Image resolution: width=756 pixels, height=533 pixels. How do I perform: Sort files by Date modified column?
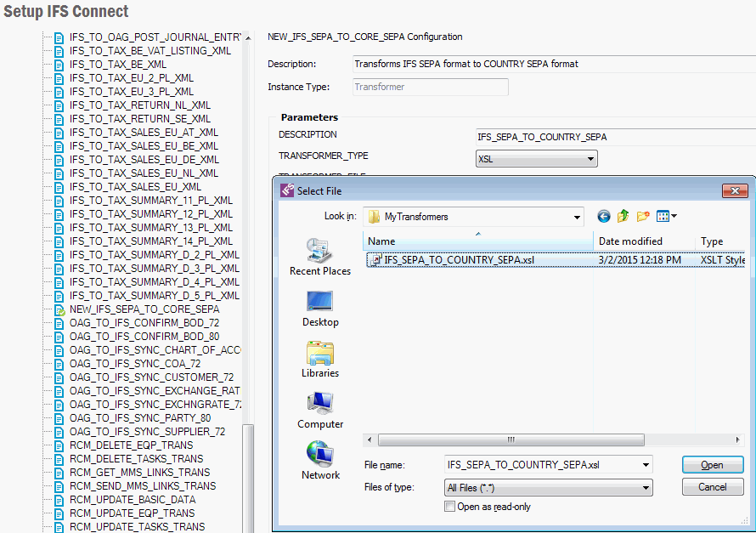[630, 241]
